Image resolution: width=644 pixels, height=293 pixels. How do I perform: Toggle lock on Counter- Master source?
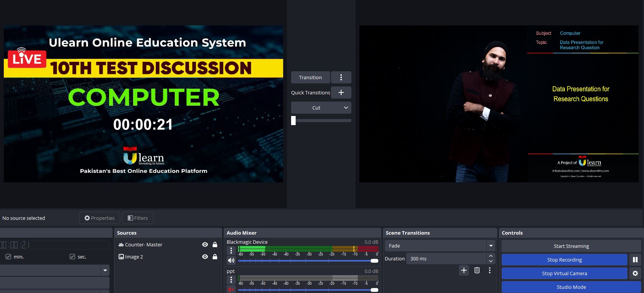[x=215, y=244]
